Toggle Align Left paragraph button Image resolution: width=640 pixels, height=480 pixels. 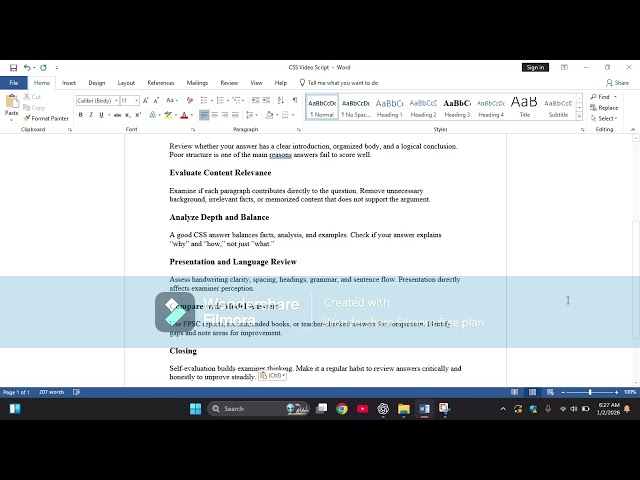(204, 115)
